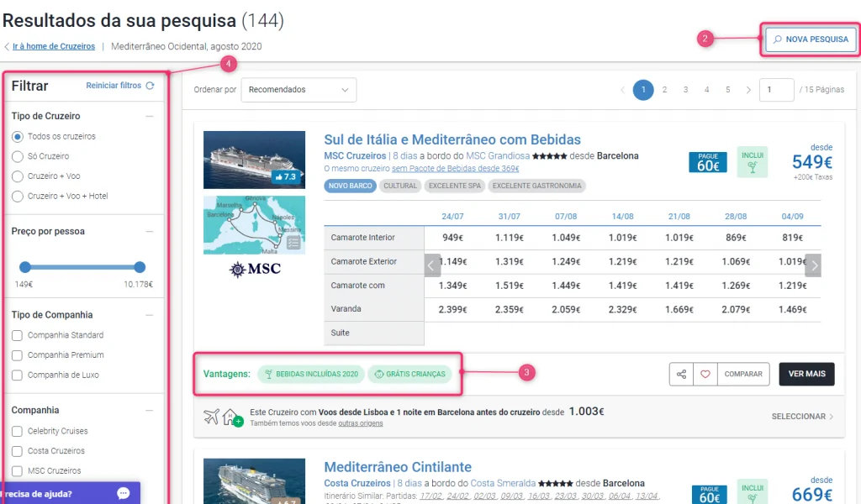This screenshot has width=861, height=504.
Task: Select the Só Cruzeiro radio option
Action: 18,156
